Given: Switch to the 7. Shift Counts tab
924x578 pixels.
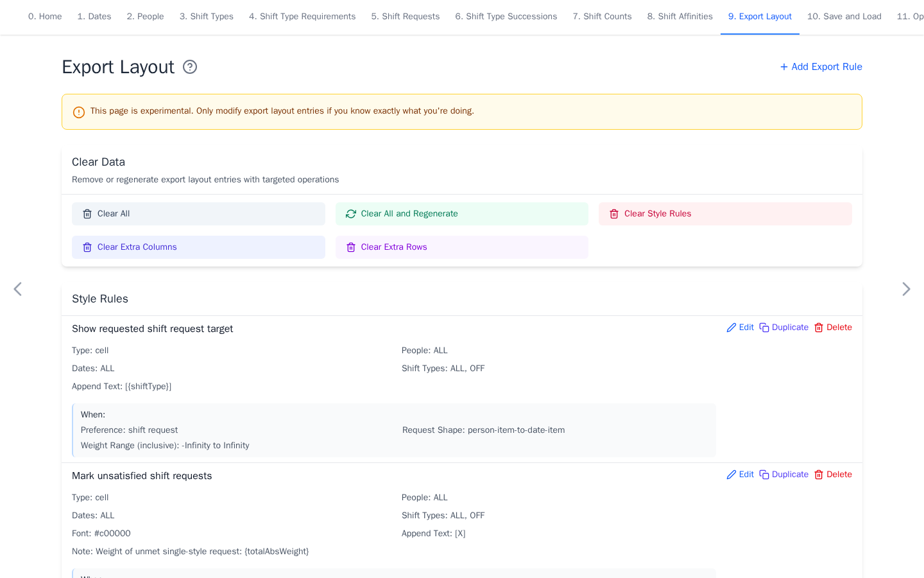Looking at the screenshot, I should (603, 17).
